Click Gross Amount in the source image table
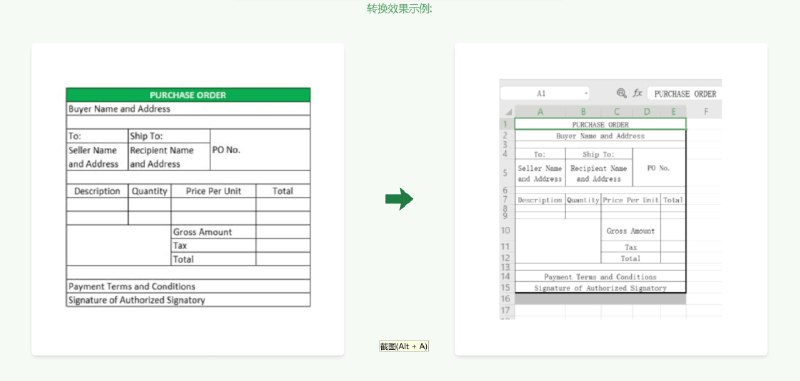 click(x=213, y=232)
